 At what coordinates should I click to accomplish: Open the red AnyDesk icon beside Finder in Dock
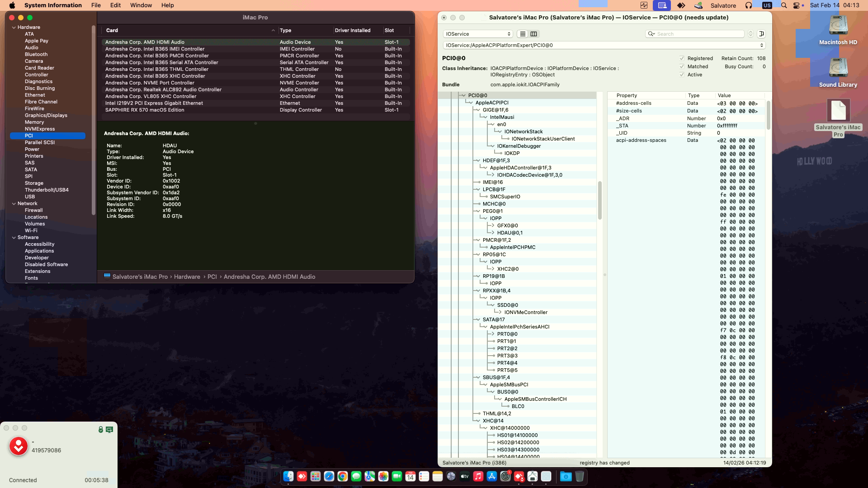302,476
